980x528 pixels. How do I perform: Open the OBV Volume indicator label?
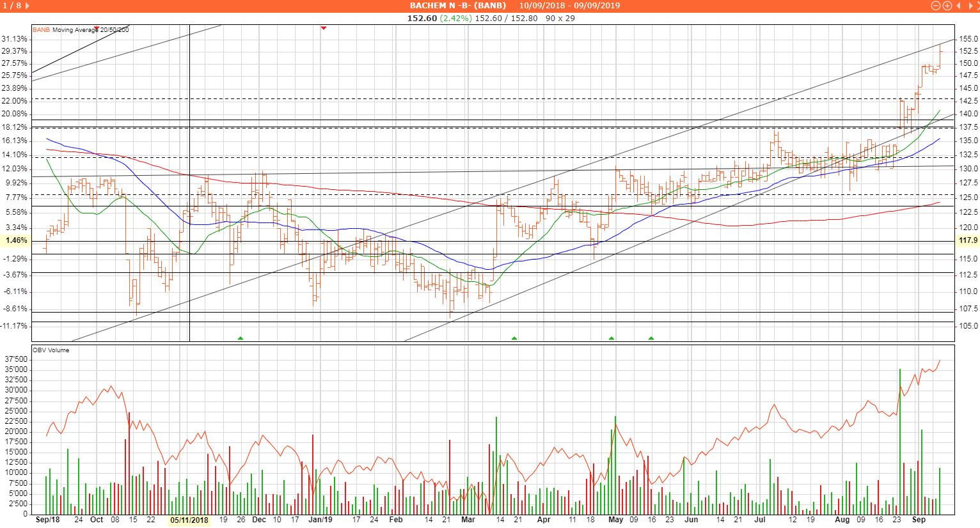point(51,350)
